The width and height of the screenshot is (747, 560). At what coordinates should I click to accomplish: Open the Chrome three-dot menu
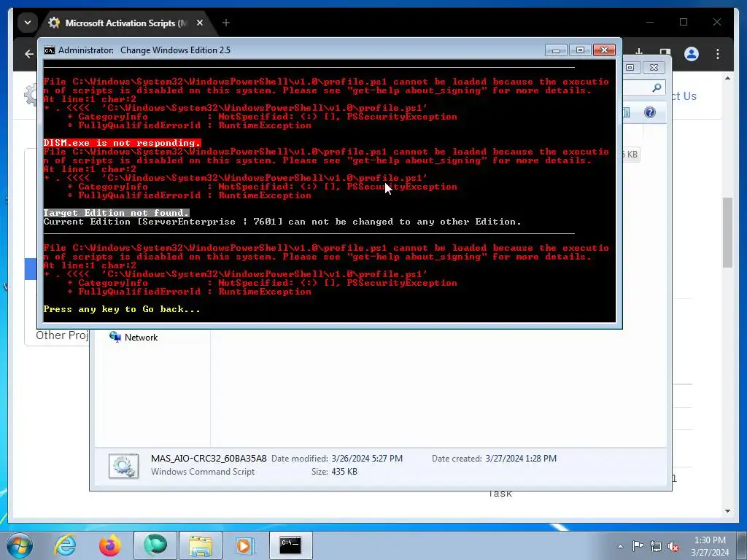click(x=718, y=54)
